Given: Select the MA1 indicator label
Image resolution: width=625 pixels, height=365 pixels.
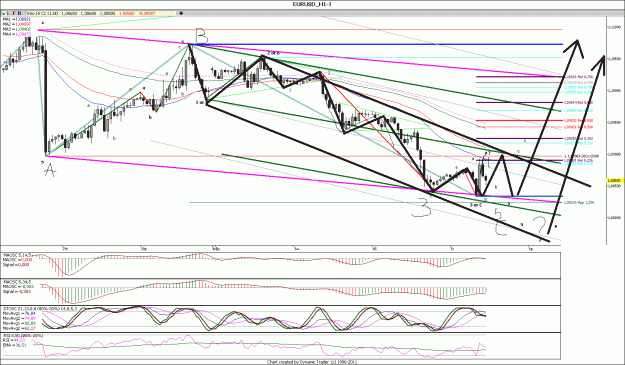Looking at the screenshot, I should tap(17, 19).
